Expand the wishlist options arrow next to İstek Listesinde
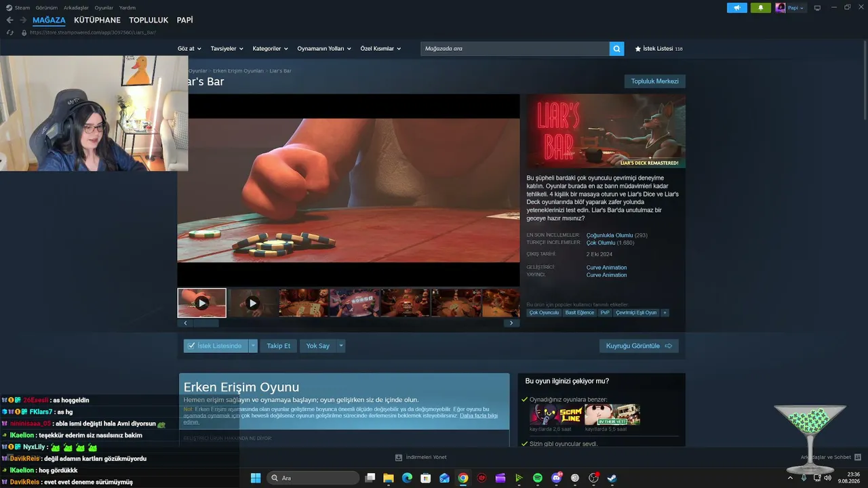 (253, 346)
